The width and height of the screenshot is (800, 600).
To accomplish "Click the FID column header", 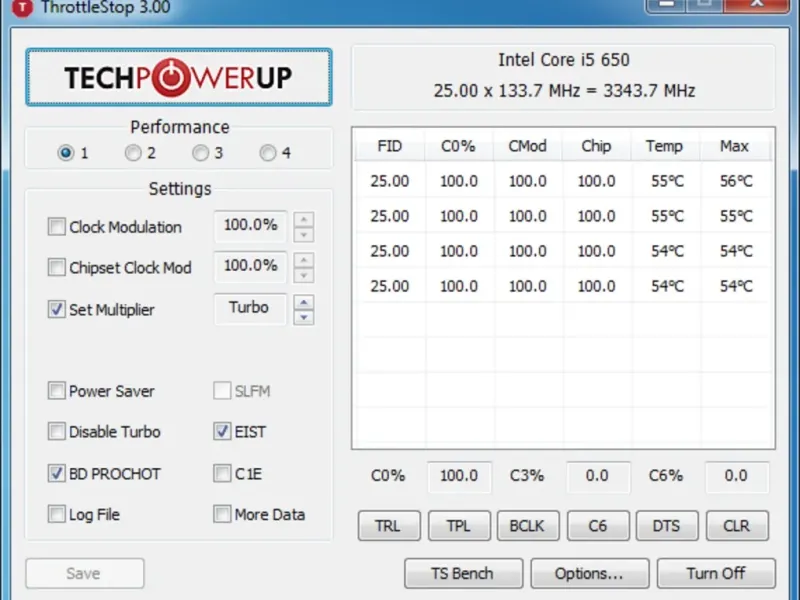I will [390, 146].
